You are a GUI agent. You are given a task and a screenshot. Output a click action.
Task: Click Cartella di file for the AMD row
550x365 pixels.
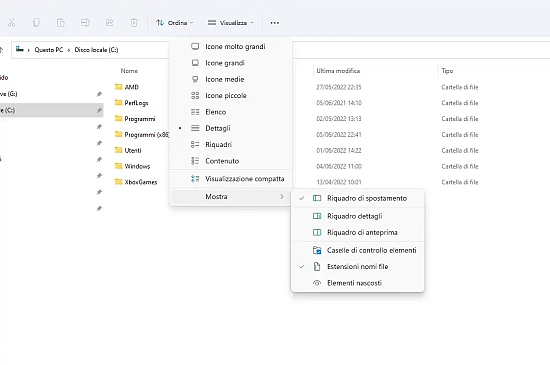[x=460, y=87]
